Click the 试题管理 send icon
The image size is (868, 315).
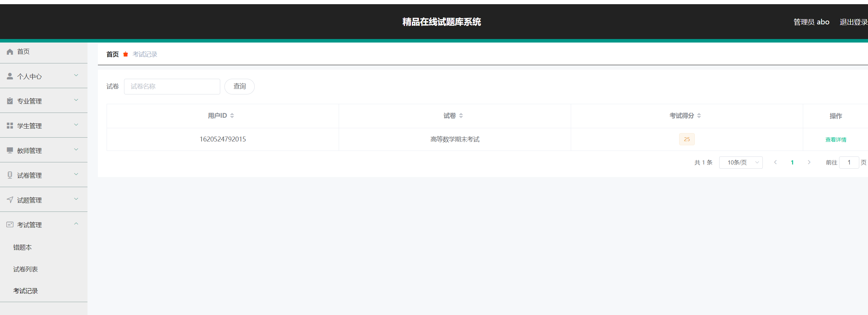(x=9, y=200)
